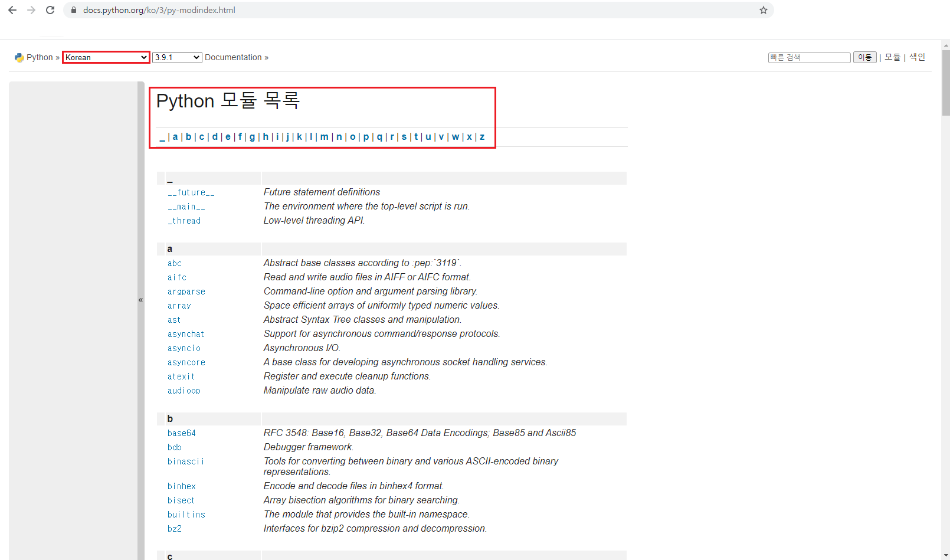The width and height of the screenshot is (950, 560).
Task: Open the asyncio module link
Action: point(184,348)
